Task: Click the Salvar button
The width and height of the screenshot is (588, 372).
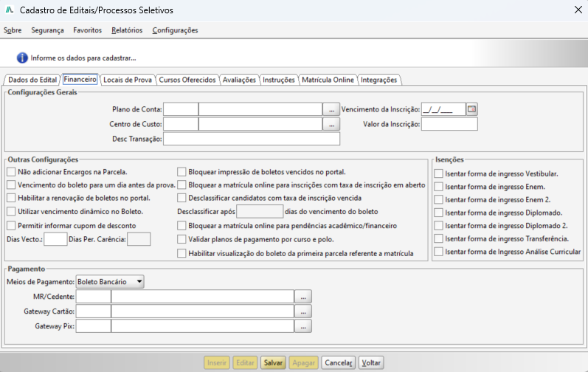Action: click(x=273, y=362)
